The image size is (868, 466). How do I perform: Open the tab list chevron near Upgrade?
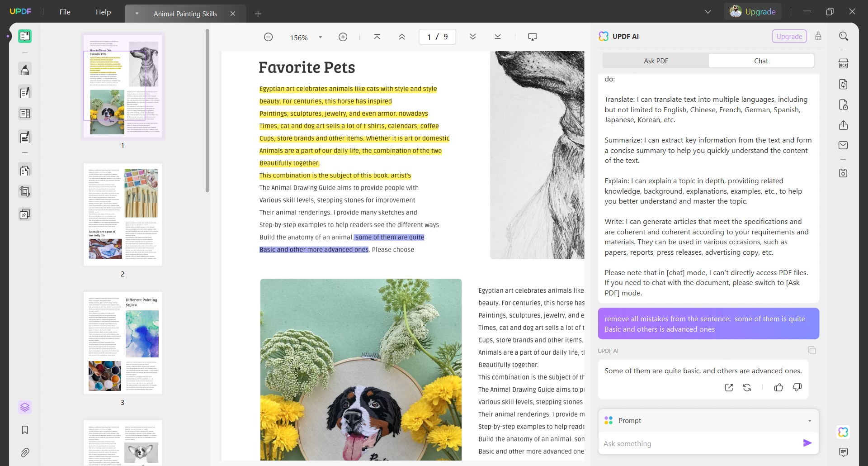708,11
